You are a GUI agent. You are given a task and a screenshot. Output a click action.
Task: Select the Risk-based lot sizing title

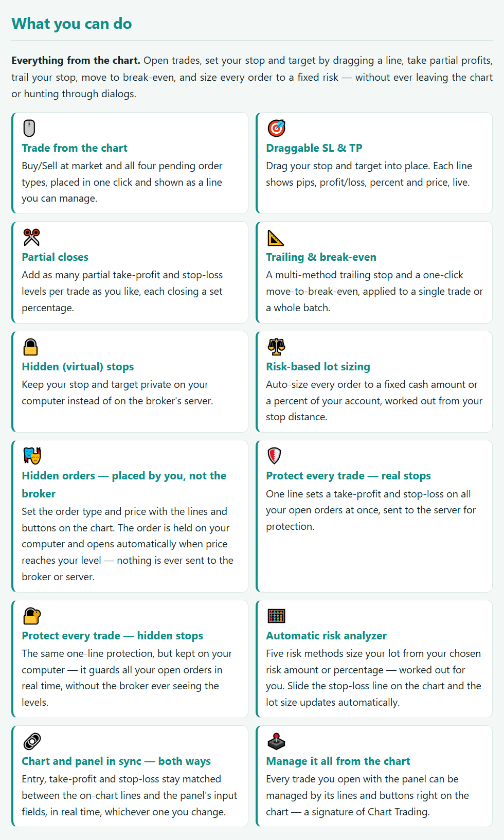tap(318, 367)
